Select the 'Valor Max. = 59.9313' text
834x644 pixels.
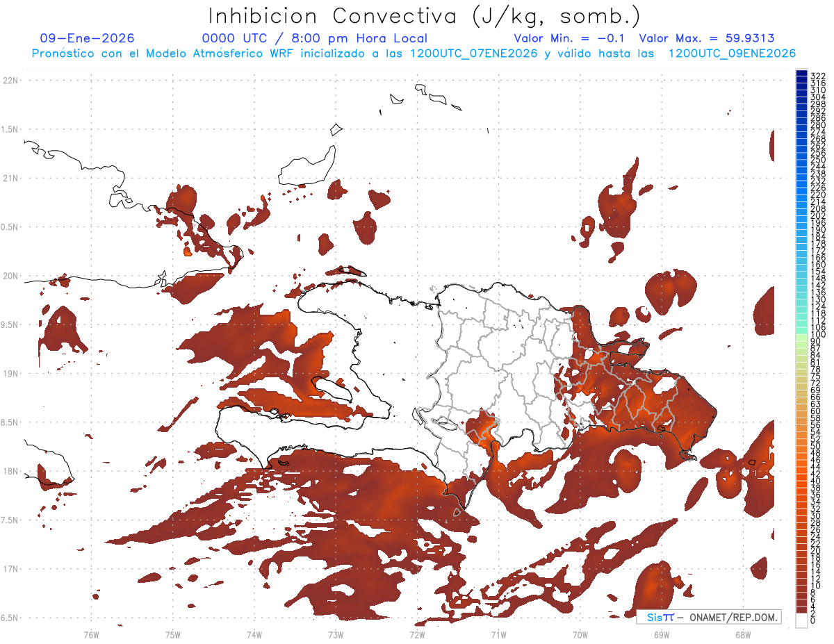click(707, 38)
